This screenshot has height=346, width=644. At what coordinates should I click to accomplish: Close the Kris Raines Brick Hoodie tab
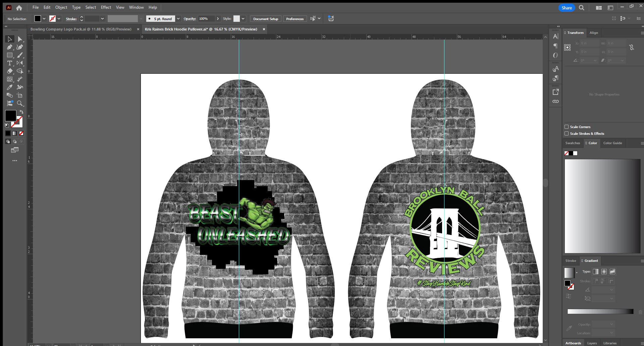click(264, 29)
